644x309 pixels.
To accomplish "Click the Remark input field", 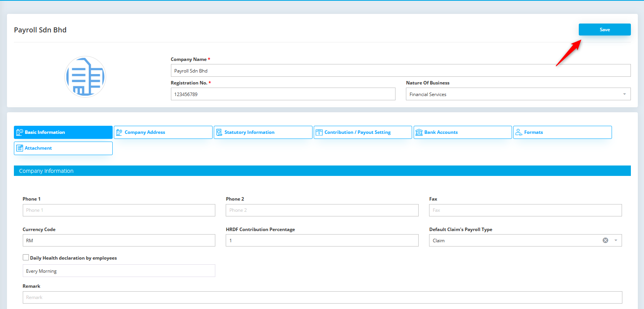I will [x=323, y=297].
